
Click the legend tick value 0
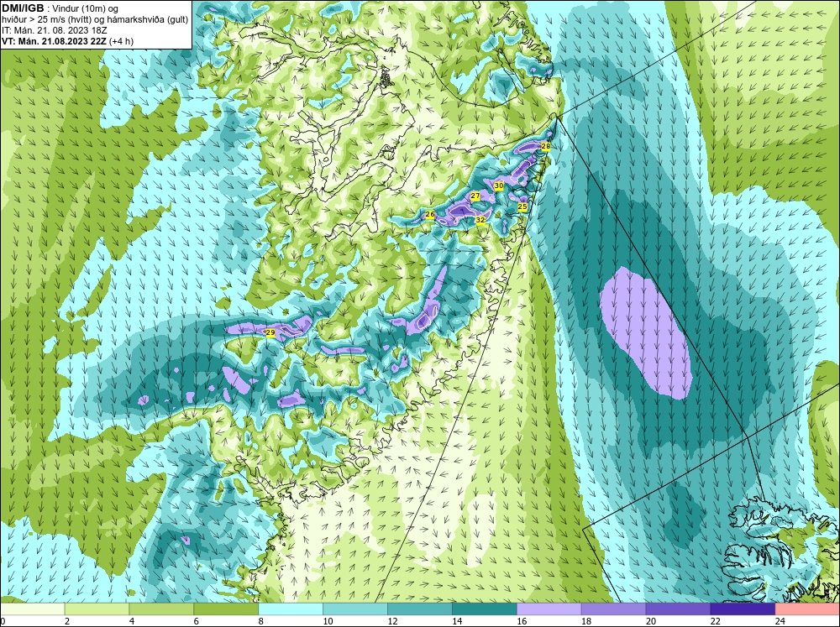click(x=3, y=621)
